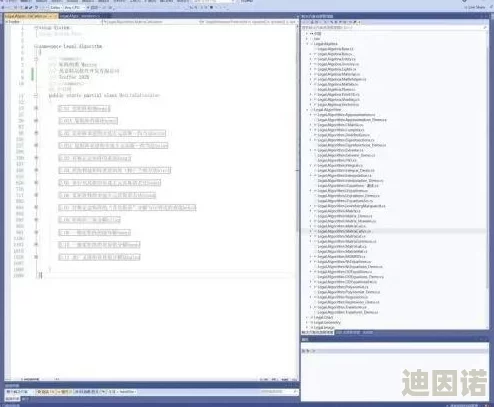The height and width of the screenshot is (407, 494).
Task: Open the Debug configuration dropdown
Action: coord(55,7)
